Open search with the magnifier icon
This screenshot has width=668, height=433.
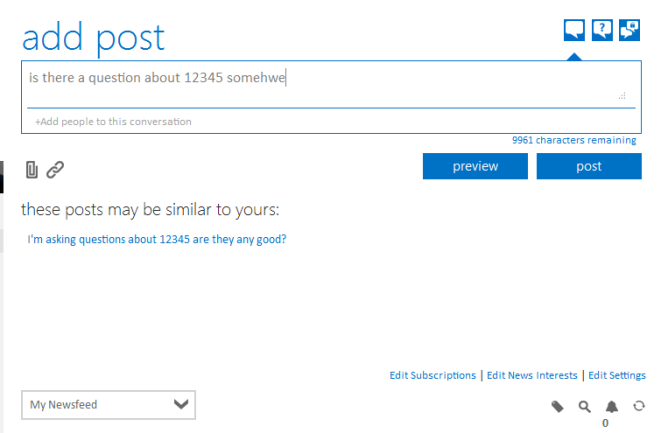tap(585, 406)
